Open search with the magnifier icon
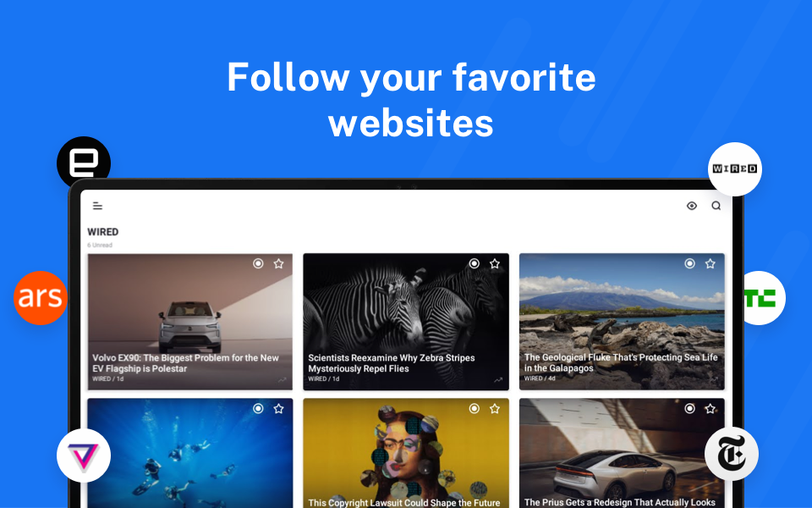Image resolution: width=812 pixels, height=508 pixels. (716, 206)
